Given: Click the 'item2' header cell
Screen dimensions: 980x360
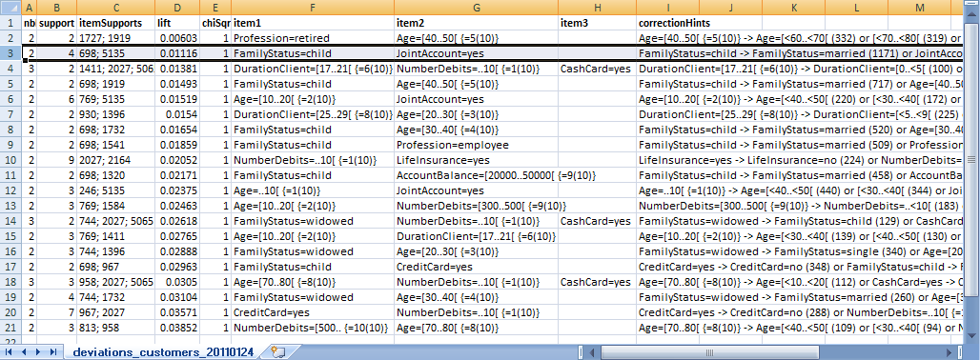Looking at the screenshot, I should 477,23.
